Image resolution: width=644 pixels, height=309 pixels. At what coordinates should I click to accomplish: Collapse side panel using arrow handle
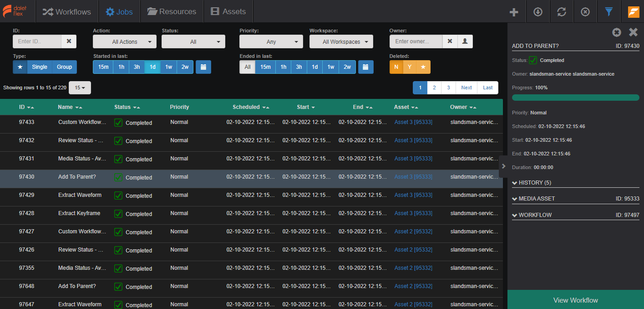click(503, 166)
